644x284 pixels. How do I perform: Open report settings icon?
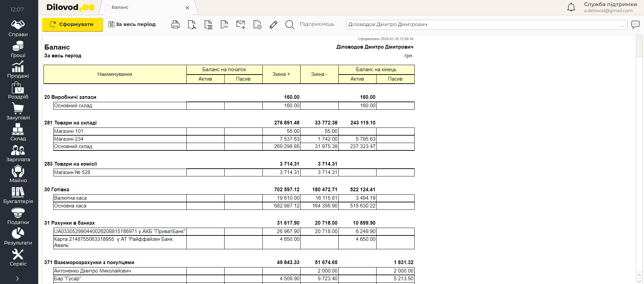tap(257, 25)
